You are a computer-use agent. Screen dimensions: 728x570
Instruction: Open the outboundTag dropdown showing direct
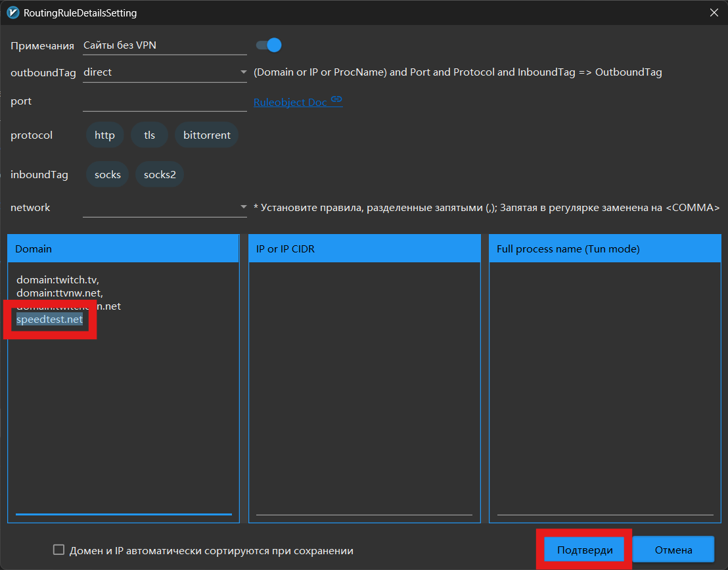[164, 72]
